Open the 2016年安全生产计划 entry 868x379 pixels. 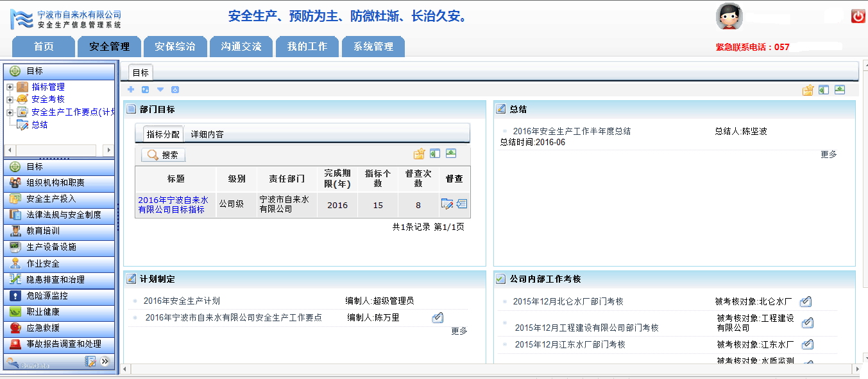point(182,301)
